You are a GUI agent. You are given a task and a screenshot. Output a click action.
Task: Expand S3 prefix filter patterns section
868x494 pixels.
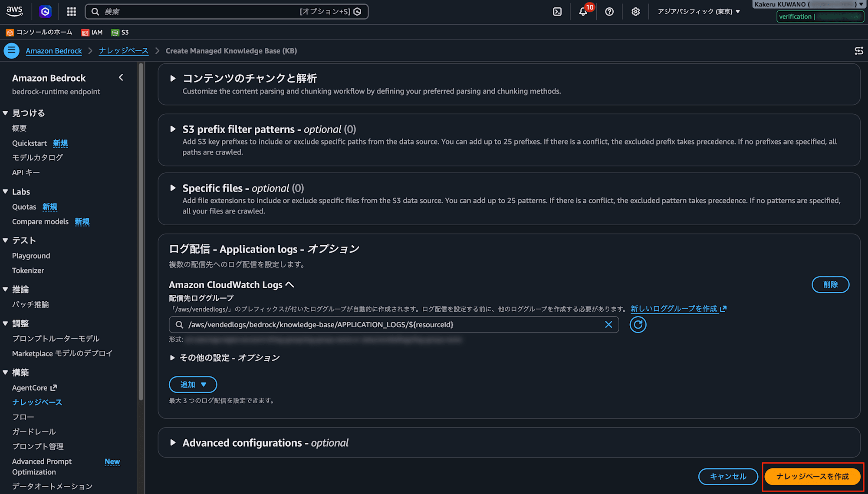click(173, 129)
